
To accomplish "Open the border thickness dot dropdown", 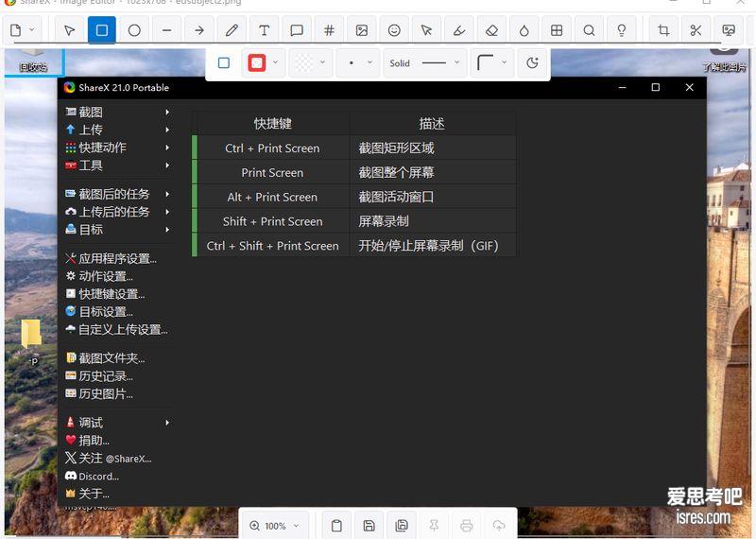I will coord(360,62).
